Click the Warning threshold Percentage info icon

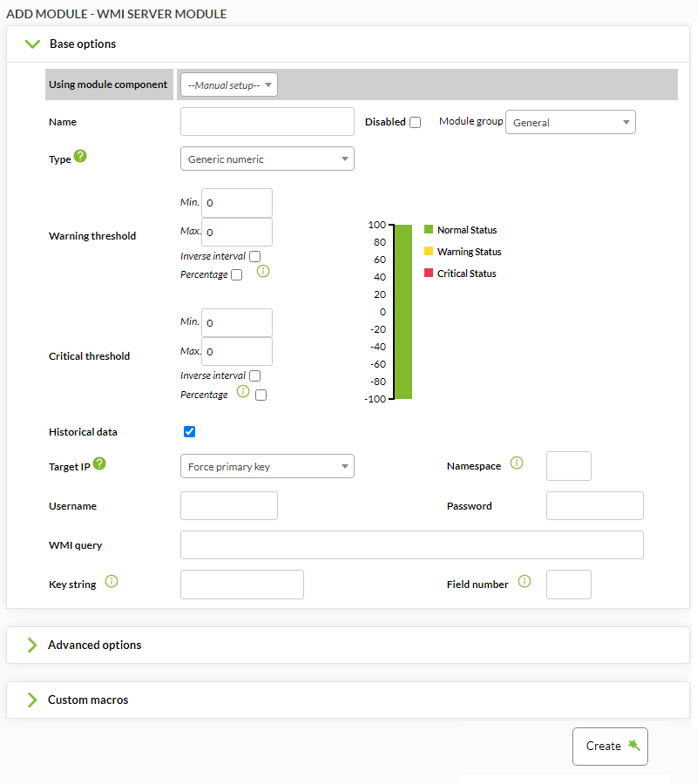(x=263, y=271)
